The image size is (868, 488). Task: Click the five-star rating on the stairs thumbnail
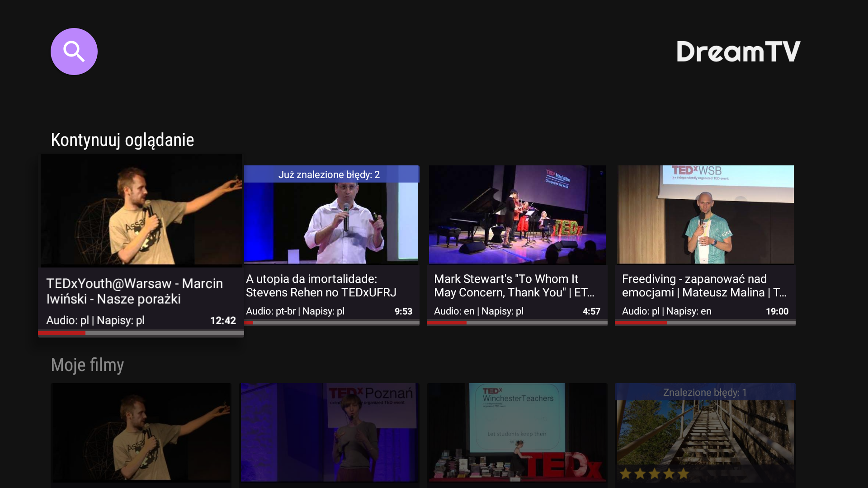click(654, 474)
